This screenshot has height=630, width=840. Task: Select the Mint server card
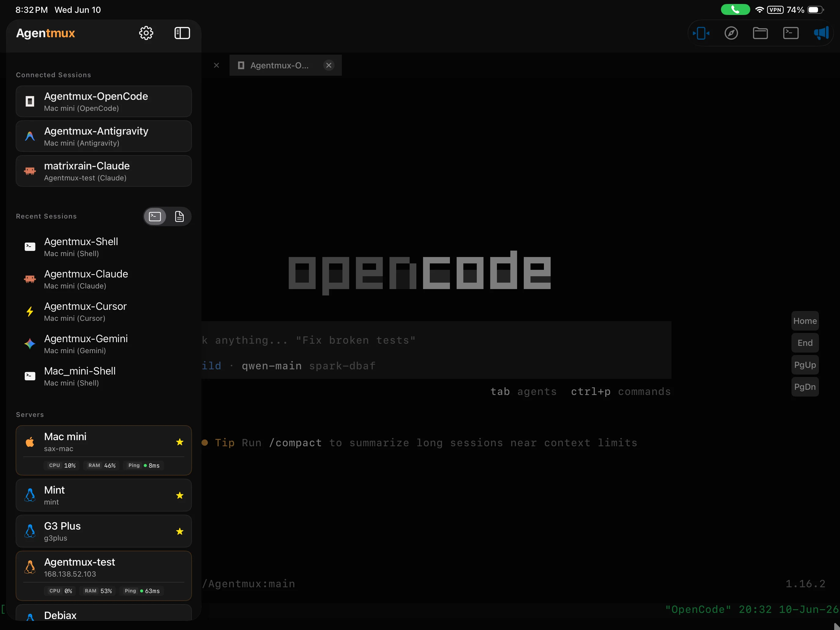click(x=104, y=495)
